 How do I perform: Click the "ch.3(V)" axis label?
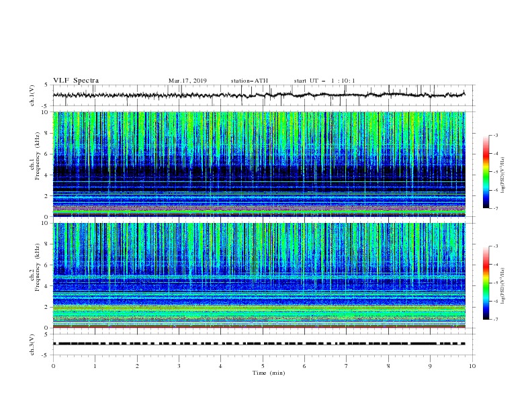[32, 345]
